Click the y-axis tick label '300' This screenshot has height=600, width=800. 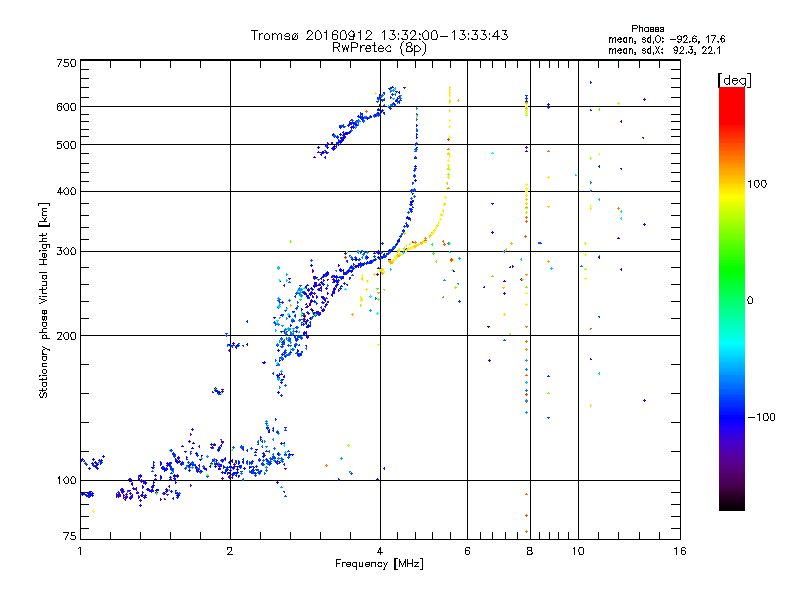(67, 252)
